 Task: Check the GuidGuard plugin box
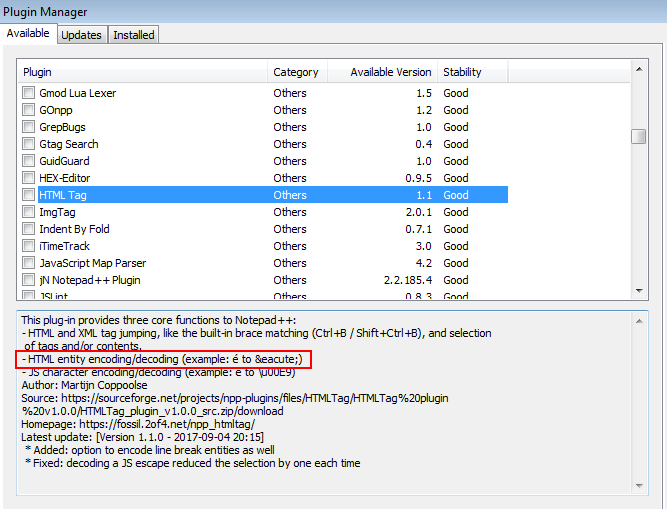coord(29,161)
